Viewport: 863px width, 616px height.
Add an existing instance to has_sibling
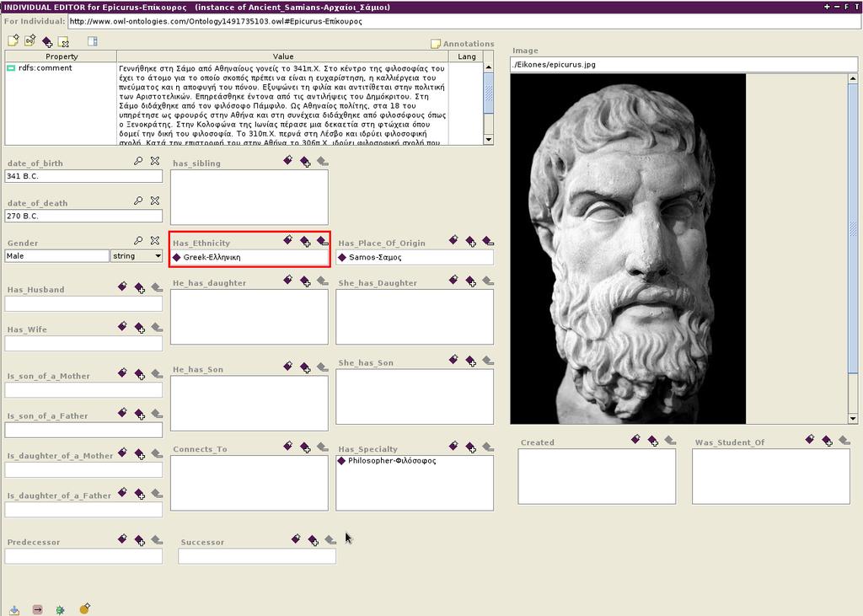click(305, 161)
